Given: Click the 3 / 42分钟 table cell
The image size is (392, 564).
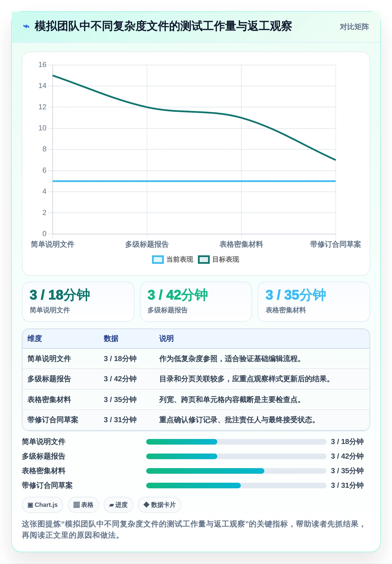Looking at the screenshot, I should click(120, 379).
